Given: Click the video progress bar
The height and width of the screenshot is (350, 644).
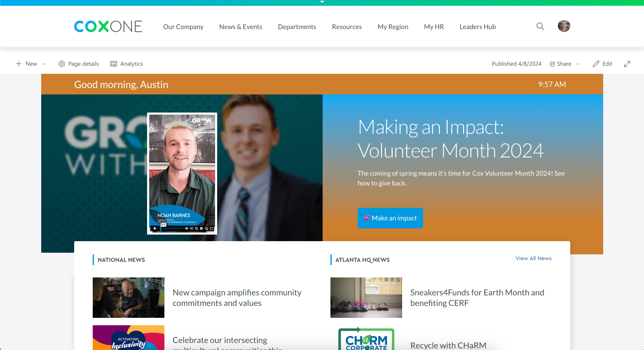Looking at the screenshot, I should 173,228.
